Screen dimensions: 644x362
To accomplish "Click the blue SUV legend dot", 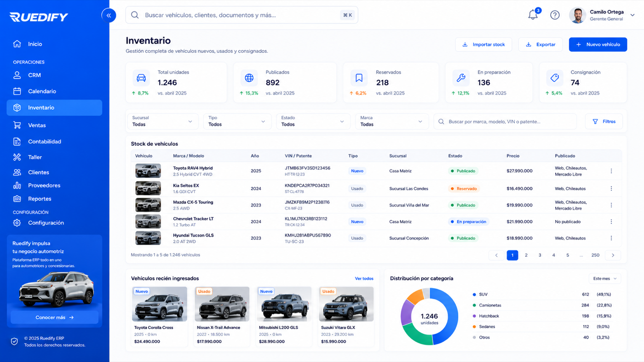I will tap(474, 294).
